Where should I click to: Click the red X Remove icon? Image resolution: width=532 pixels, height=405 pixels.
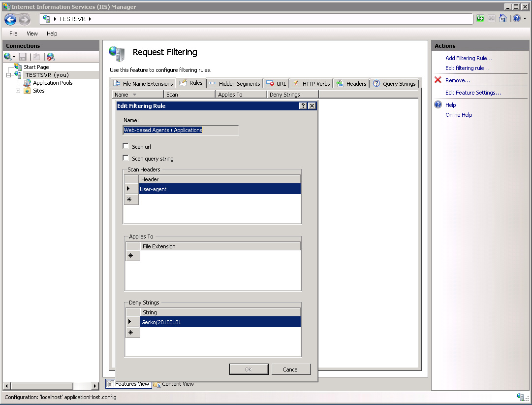point(438,80)
